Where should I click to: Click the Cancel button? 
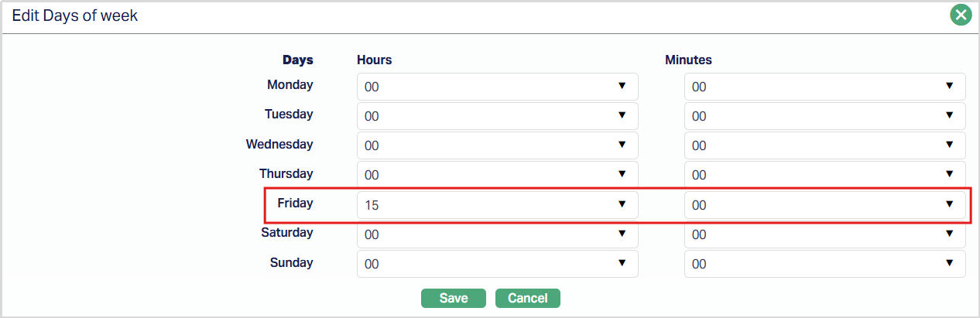[x=527, y=298]
